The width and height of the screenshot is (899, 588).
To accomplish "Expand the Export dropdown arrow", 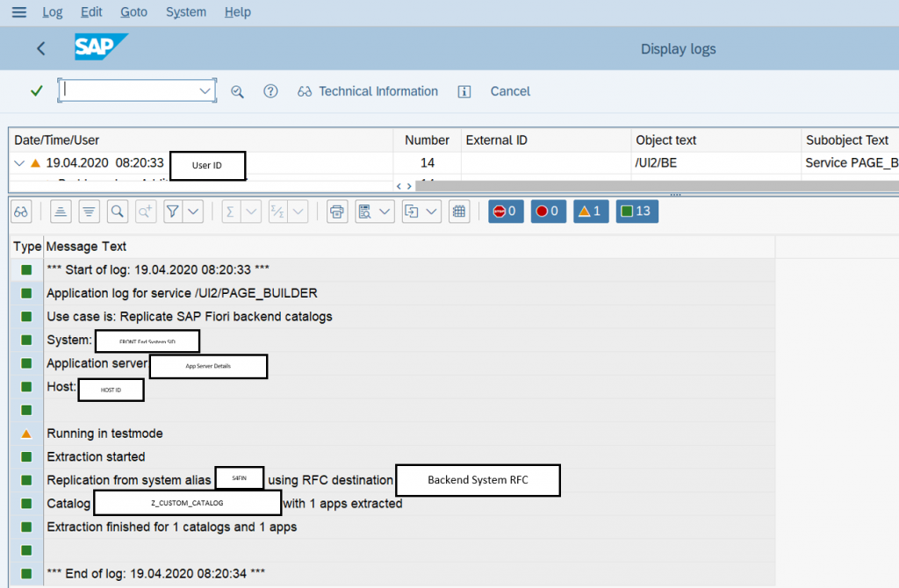I will [x=432, y=212].
